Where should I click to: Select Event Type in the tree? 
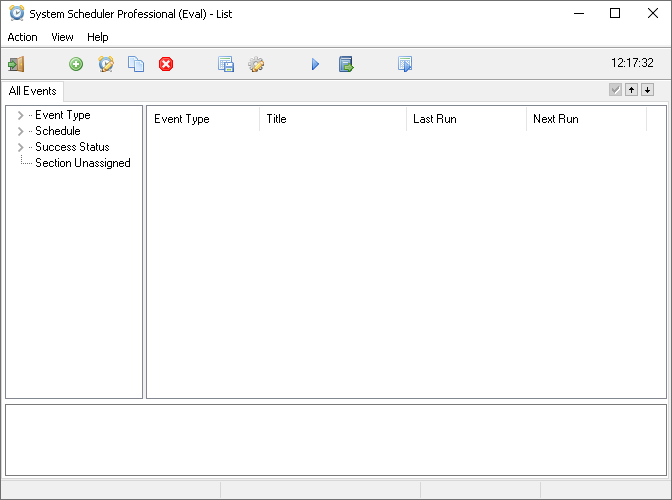click(x=63, y=115)
